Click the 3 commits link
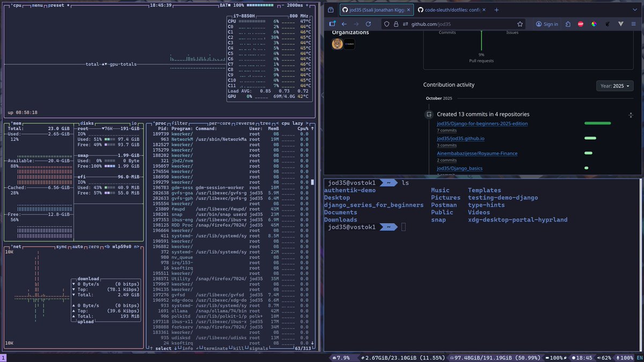Screen dimensions: 644x362 [x=447, y=145]
